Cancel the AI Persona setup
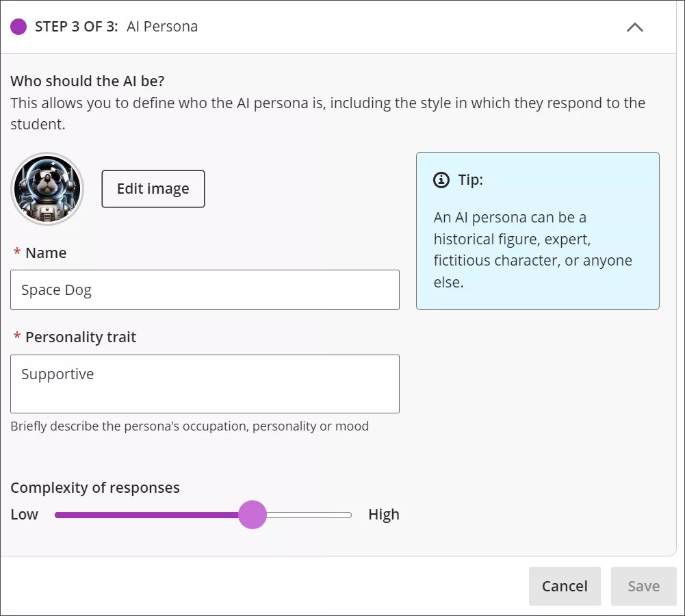 [564, 586]
